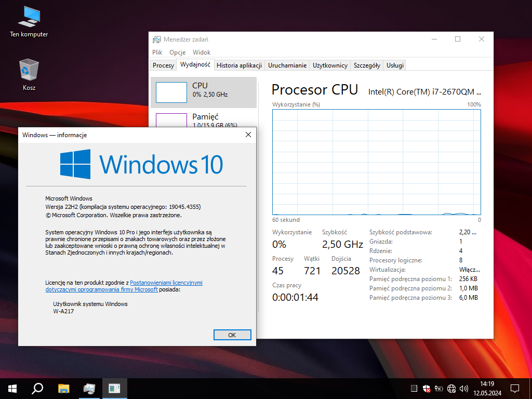Switch to the Historia aplikacji tab
This screenshot has width=532, height=399.
click(x=239, y=65)
